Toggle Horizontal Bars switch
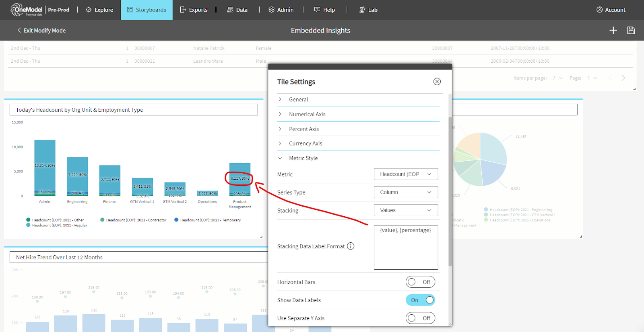This screenshot has width=644, height=332. point(420,282)
